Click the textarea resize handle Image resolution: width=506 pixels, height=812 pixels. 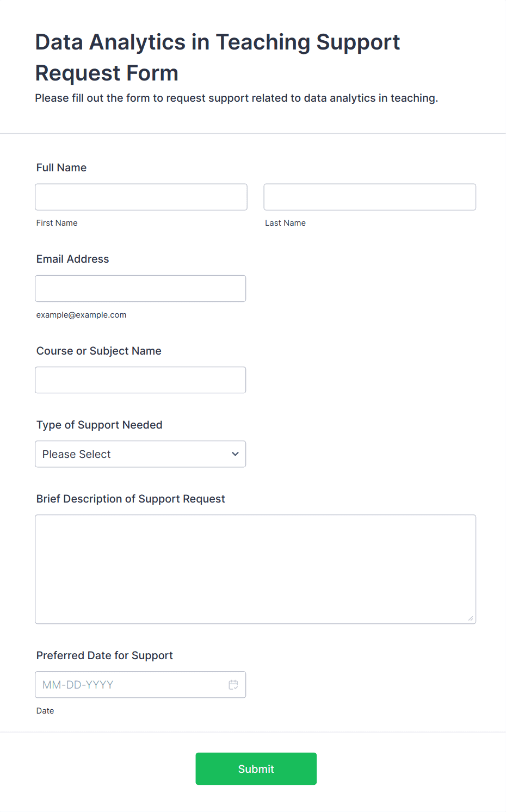click(471, 618)
